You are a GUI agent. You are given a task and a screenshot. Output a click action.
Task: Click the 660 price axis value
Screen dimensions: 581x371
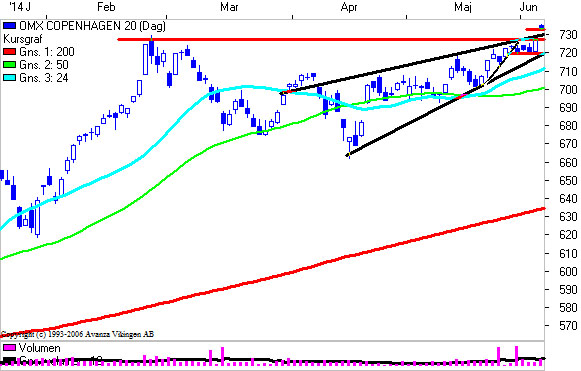(x=568, y=162)
